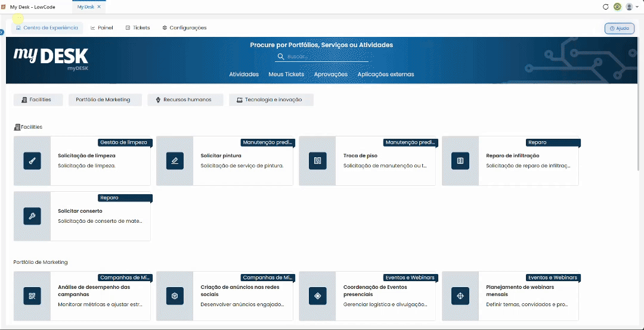
Task: Open Análise de desempenho das campanhas title
Action: (x=94, y=291)
